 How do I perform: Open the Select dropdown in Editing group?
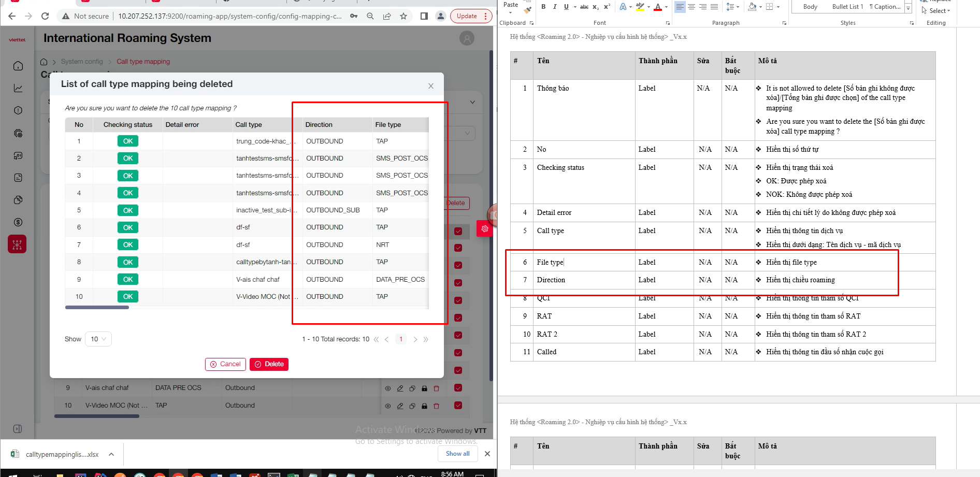pos(939,10)
